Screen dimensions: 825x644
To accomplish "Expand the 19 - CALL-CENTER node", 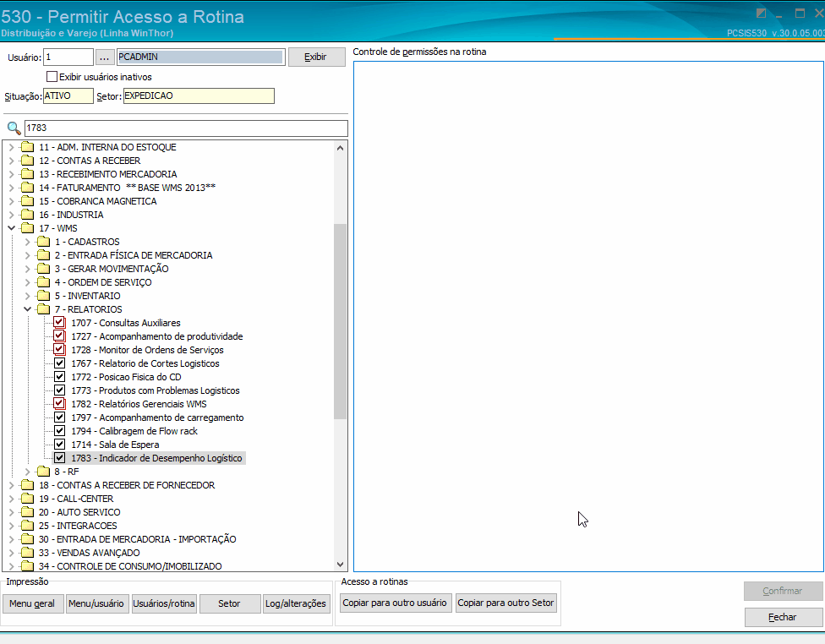I will click(11, 499).
